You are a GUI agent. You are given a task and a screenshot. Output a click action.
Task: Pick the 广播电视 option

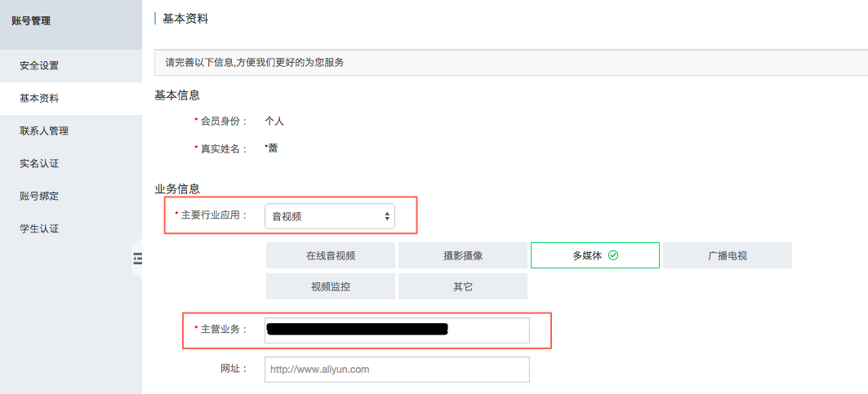(x=727, y=255)
